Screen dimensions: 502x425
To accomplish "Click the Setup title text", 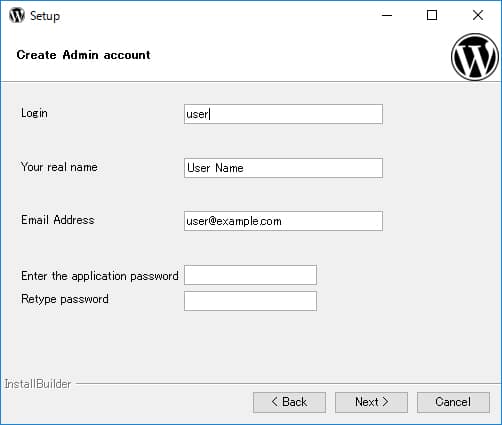I will pyautogui.click(x=45, y=16).
